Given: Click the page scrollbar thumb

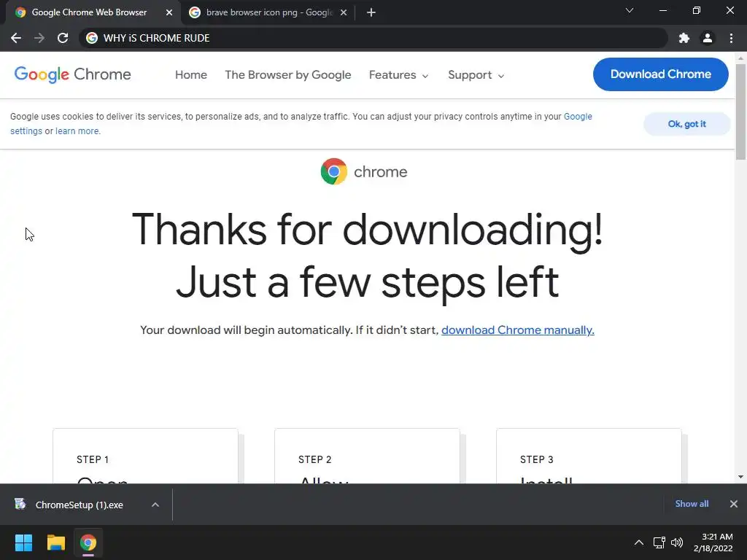Looking at the screenshot, I should coord(740,112).
